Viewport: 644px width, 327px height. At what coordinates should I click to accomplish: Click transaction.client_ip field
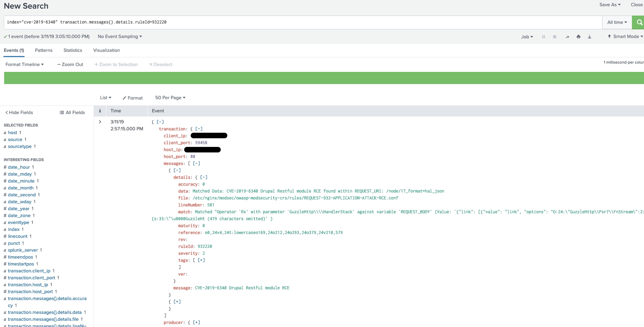(29, 271)
